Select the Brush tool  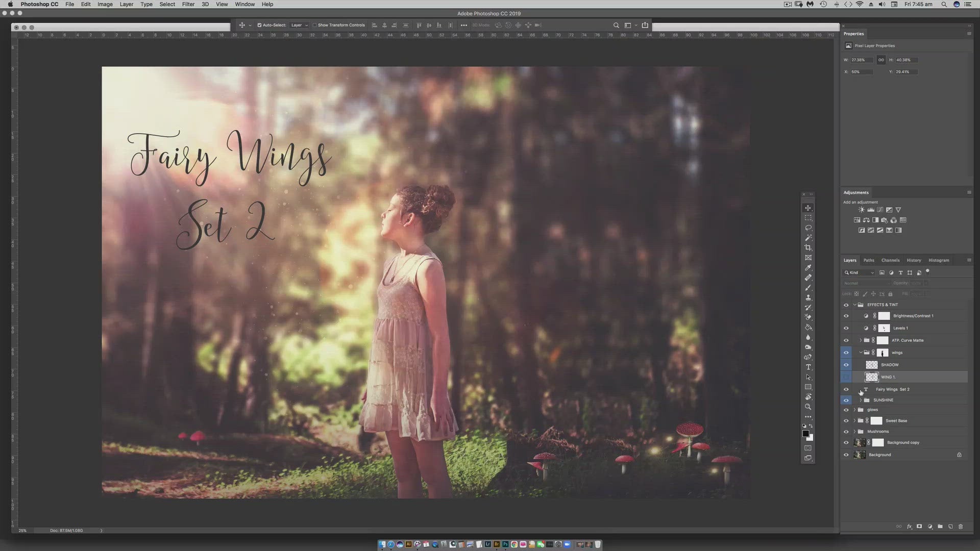coord(808,288)
